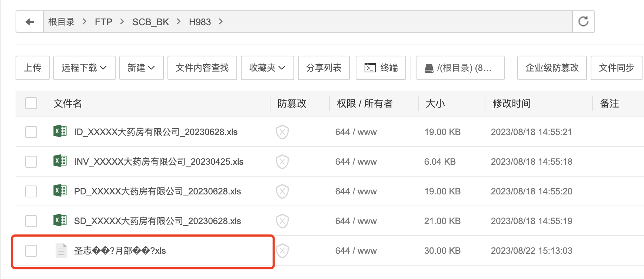Viewport: 644px width, 279px height.
Task: Navigate to 根目录 in breadcrumb
Action: (x=62, y=22)
